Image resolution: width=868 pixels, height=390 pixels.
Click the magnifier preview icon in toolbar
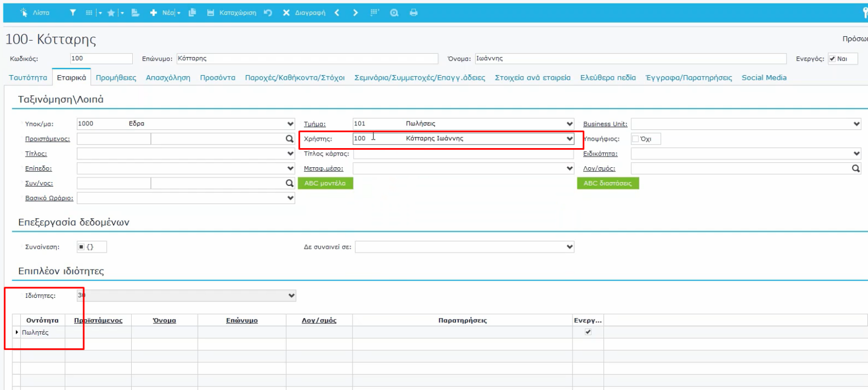pos(394,12)
